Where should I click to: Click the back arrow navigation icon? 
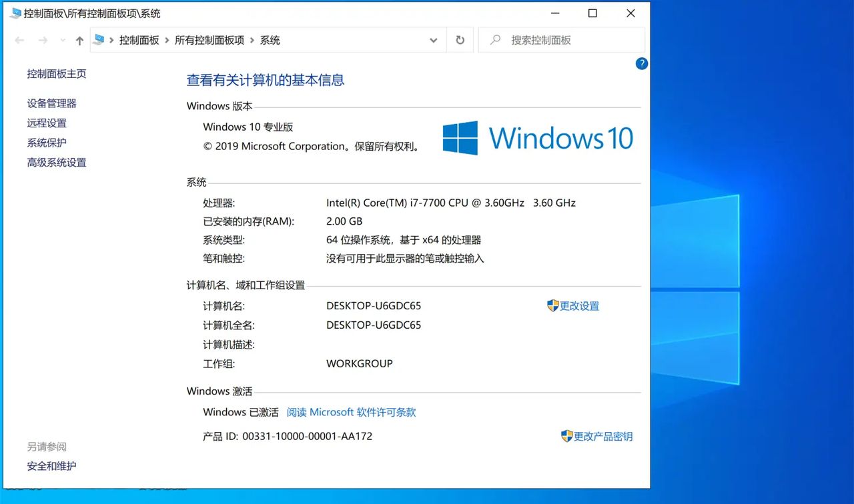click(19, 40)
